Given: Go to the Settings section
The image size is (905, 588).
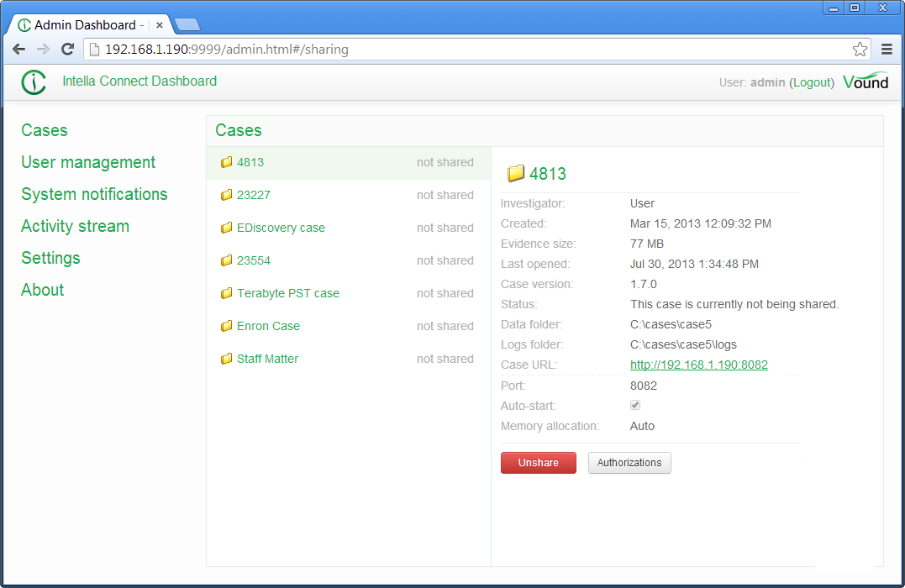Looking at the screenshot, I should [50, 258].
